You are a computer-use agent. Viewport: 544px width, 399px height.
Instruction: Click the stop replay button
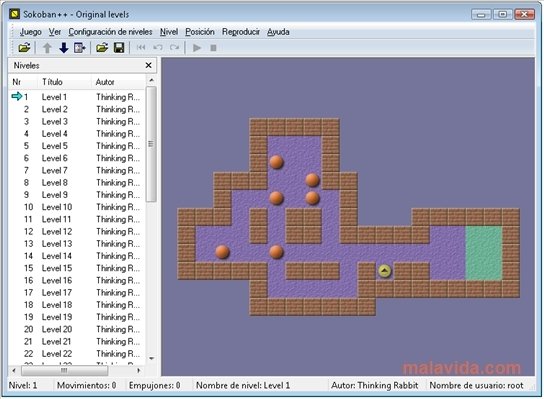213,48
